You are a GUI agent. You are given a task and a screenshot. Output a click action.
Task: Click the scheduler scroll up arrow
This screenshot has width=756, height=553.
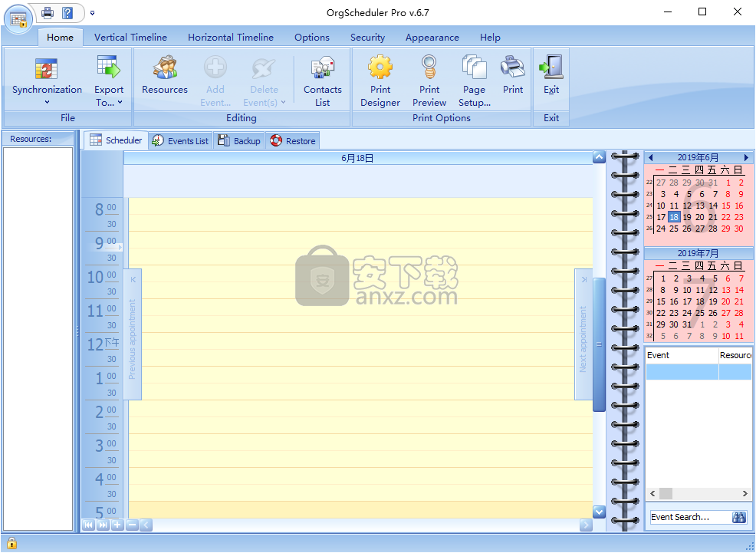click(x=599, y=157)
